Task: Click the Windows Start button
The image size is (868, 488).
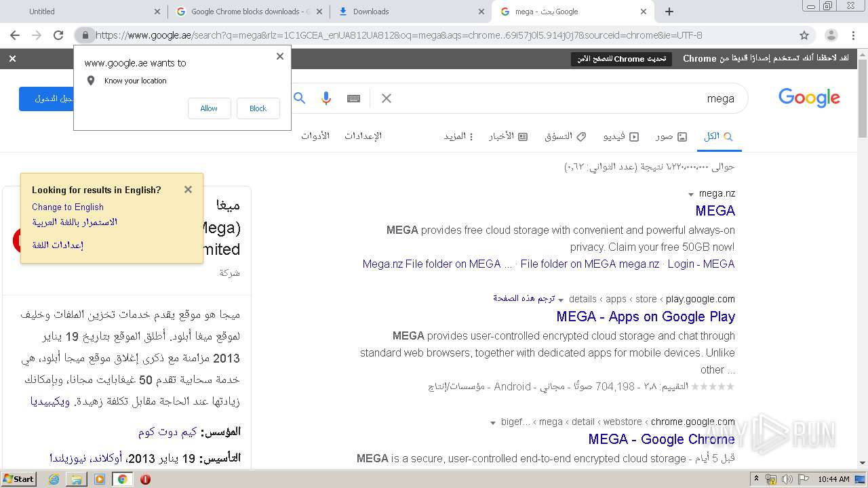Action: pos(19,479)
